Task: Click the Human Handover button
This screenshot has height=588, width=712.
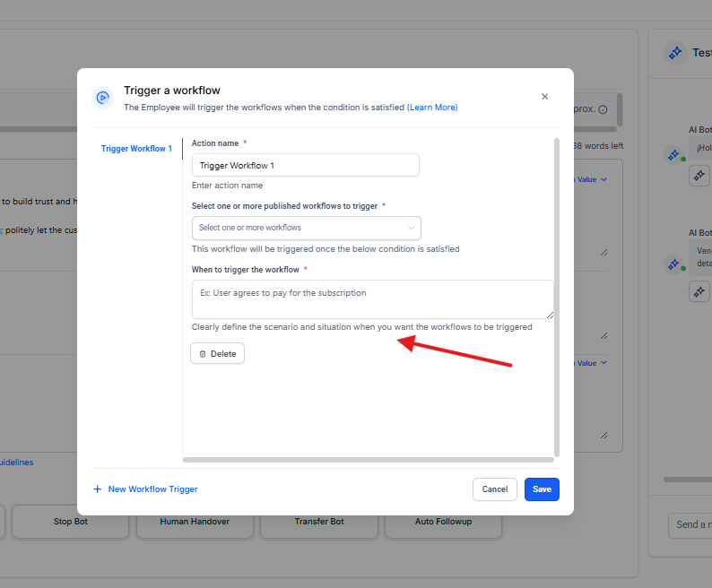Action: click(195, 521)
